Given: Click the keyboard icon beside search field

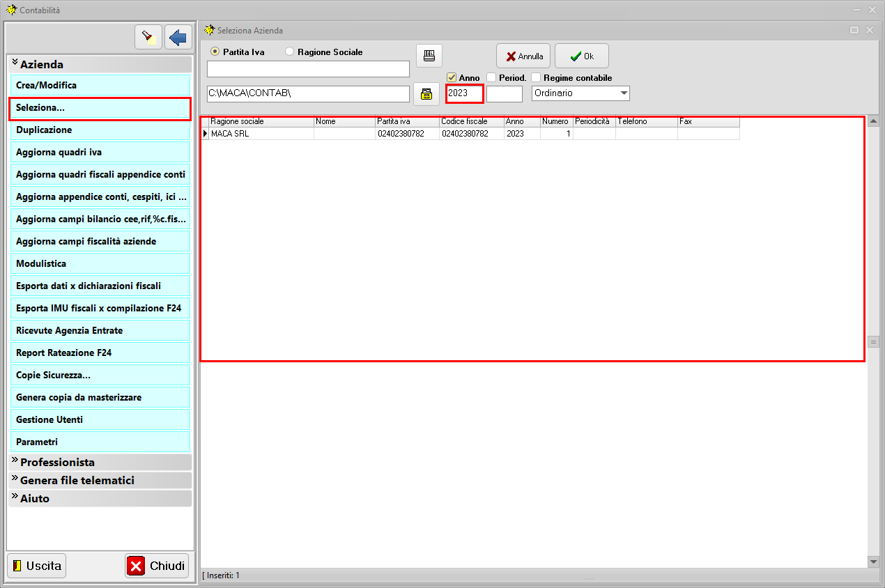Looking at the screenshot, I should click(429, 56).
